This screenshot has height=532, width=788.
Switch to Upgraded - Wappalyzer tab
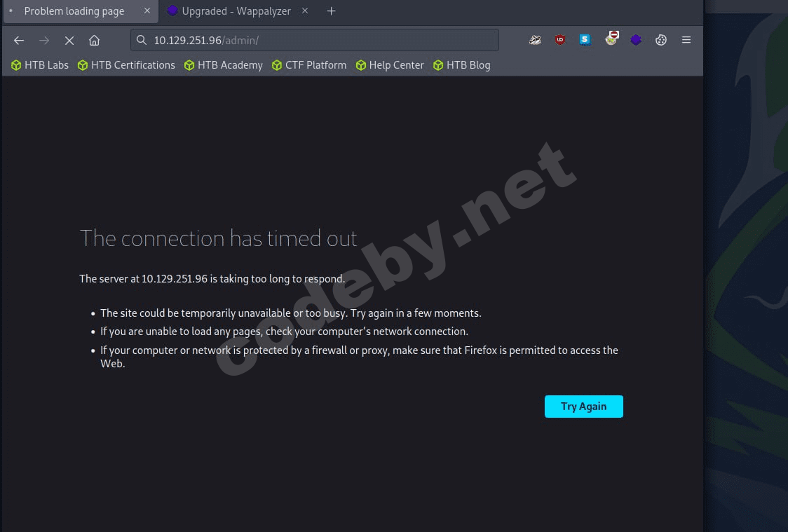(x=236, y=11)
